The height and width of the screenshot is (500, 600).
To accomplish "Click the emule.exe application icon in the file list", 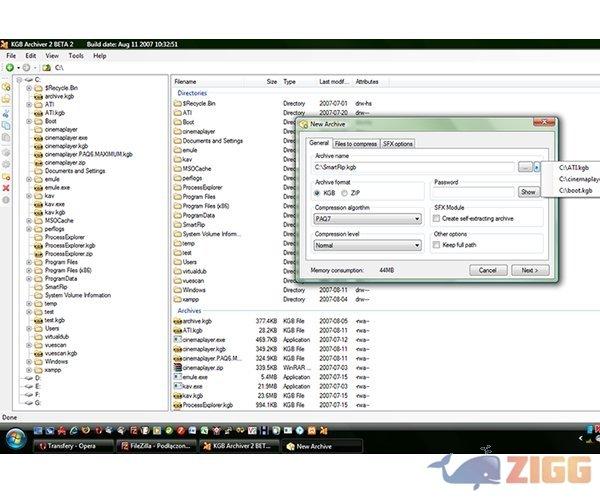I will pos(178,377).
